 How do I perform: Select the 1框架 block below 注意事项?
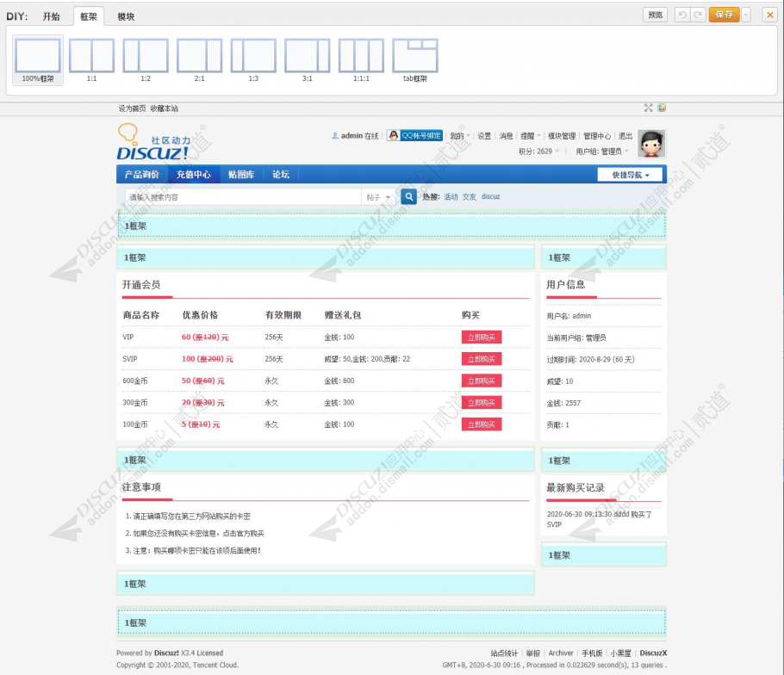pos(326,584)
